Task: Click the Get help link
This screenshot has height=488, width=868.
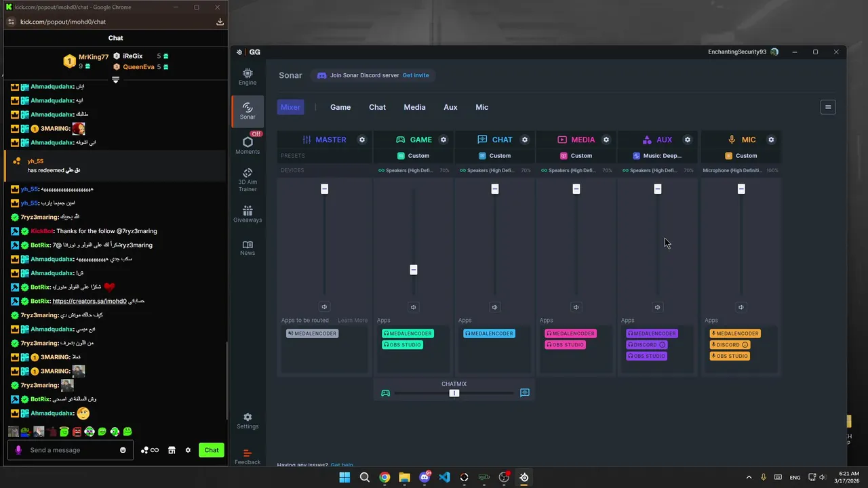Action: pos(342,466)
